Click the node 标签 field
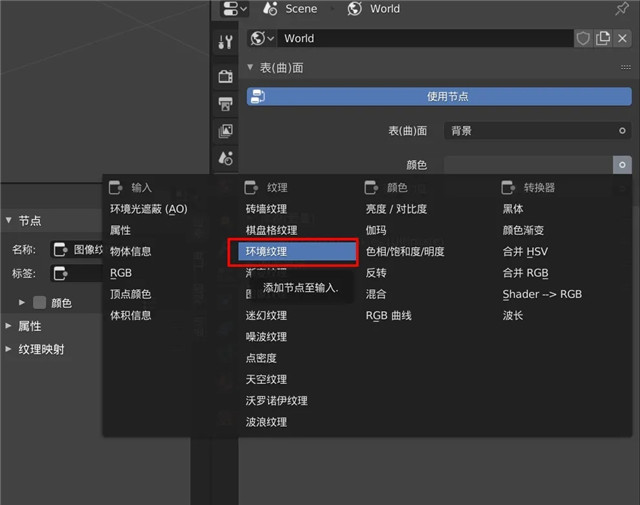 tap(77, 273)
